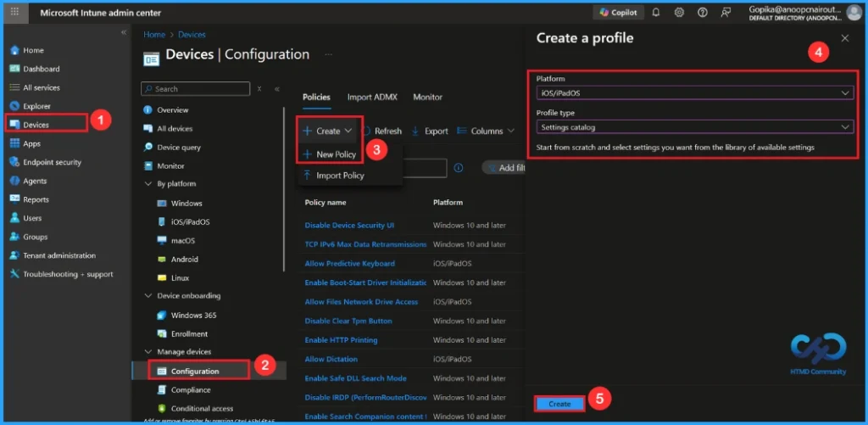
Task: Switch to the Monitor tab
Action: 428,97
